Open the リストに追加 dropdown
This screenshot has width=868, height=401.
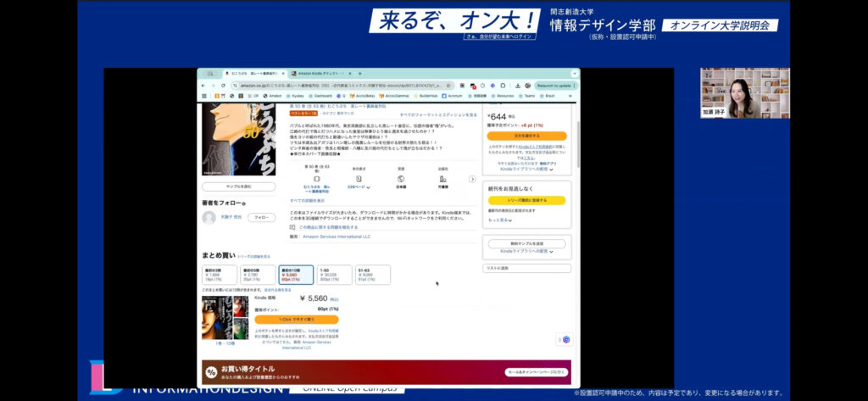[526, 268]
